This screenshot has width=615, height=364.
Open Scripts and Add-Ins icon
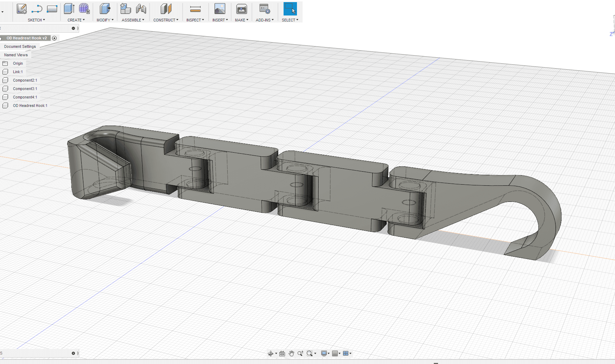[x=265, y=9]
